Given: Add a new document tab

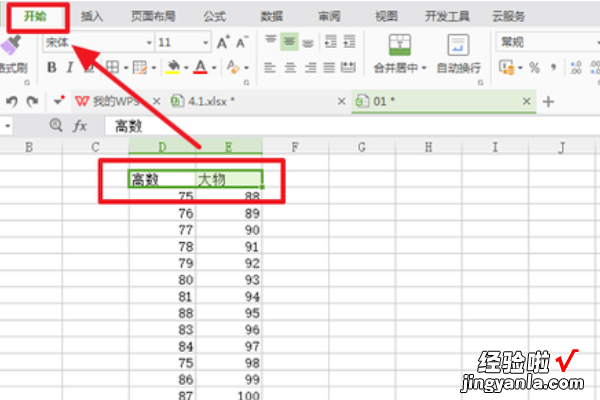Looking at the screenshot, I should tap(548, 102).
